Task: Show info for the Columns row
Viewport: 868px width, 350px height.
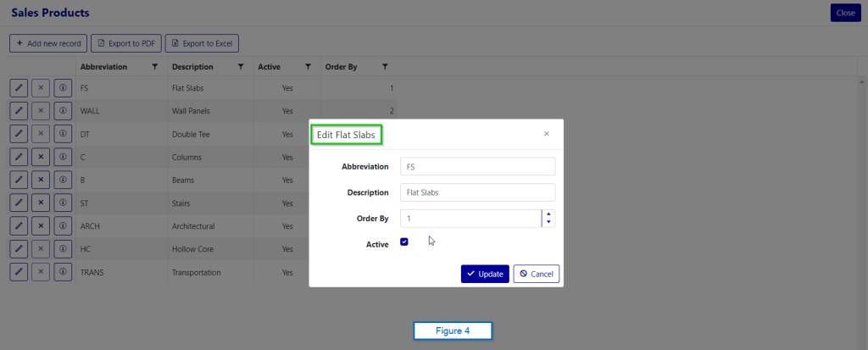Action: click(x=63, y=158)
